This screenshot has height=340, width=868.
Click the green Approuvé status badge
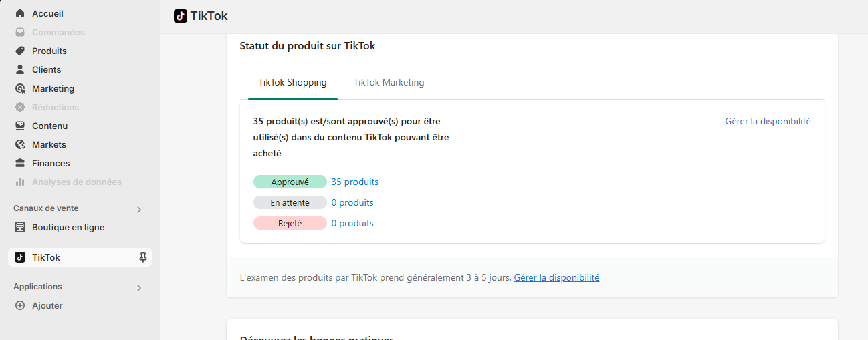click(290, 182)
